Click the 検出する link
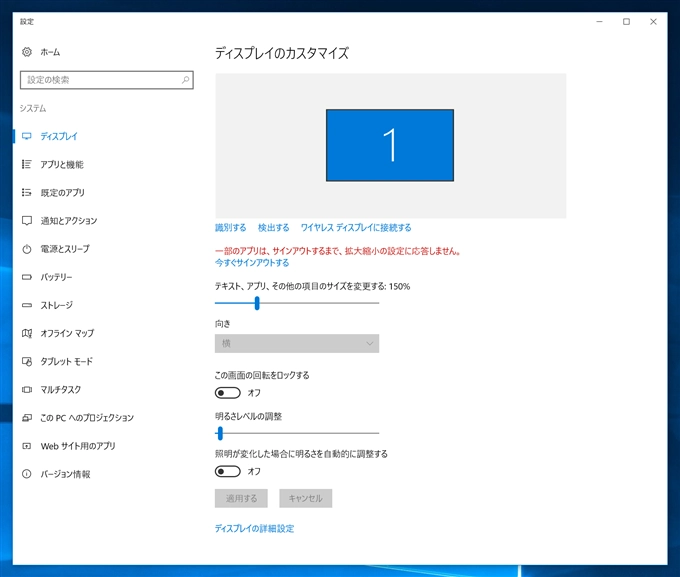The height and width of the screenshot is (577, 680). click(x=274, y=227)
